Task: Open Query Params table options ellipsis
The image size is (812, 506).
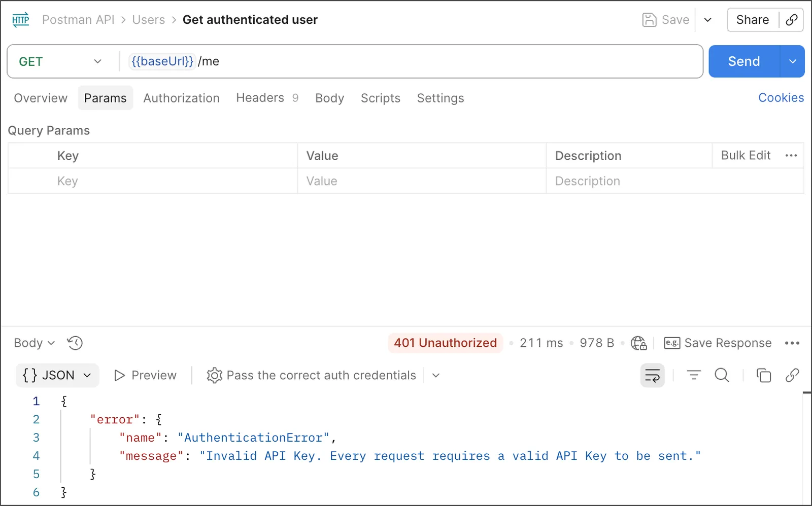Action: [x=791, y=156]
